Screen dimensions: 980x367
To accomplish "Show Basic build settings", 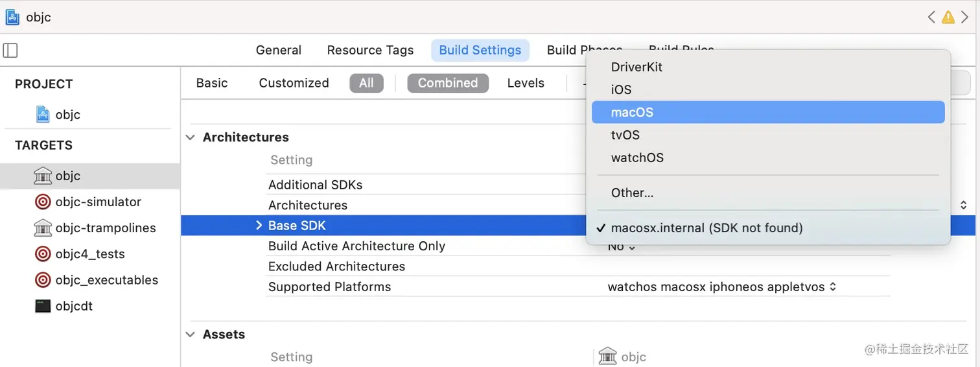I will 212,83.
